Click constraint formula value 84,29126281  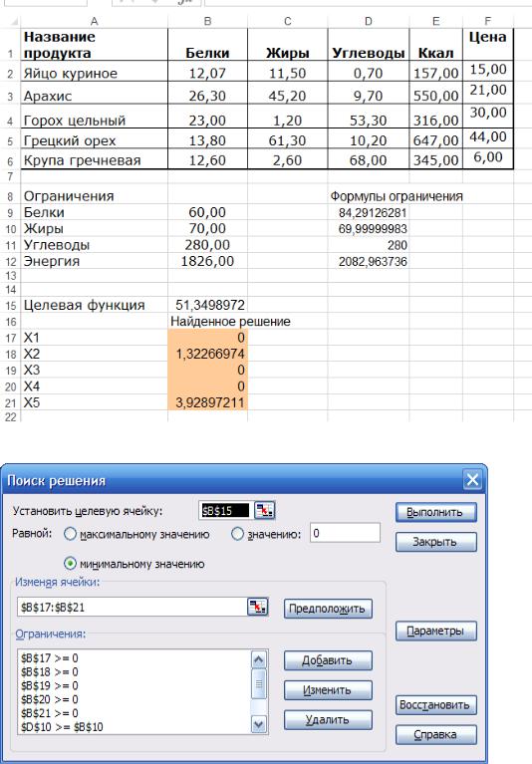click(369, 212)
